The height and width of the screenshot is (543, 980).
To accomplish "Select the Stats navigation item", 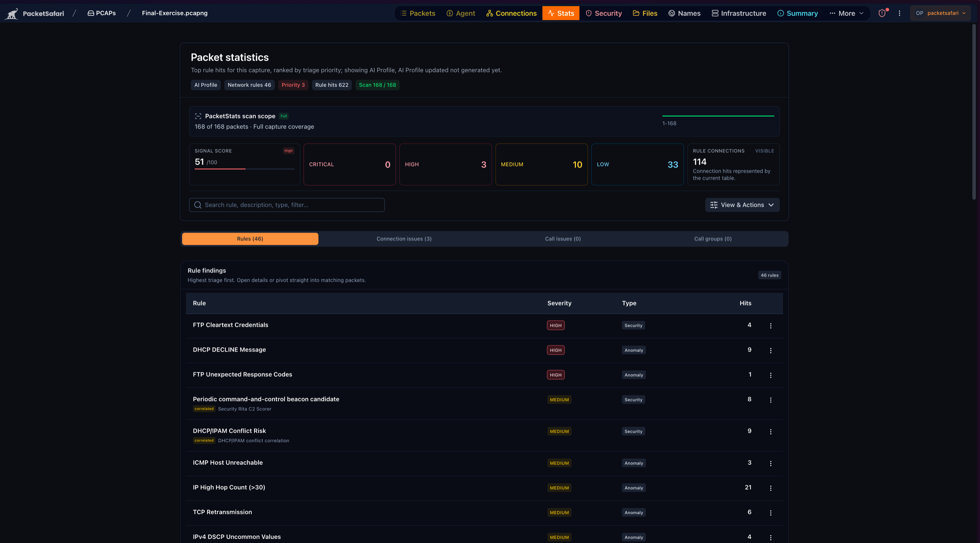I will [x=561, y=13].
